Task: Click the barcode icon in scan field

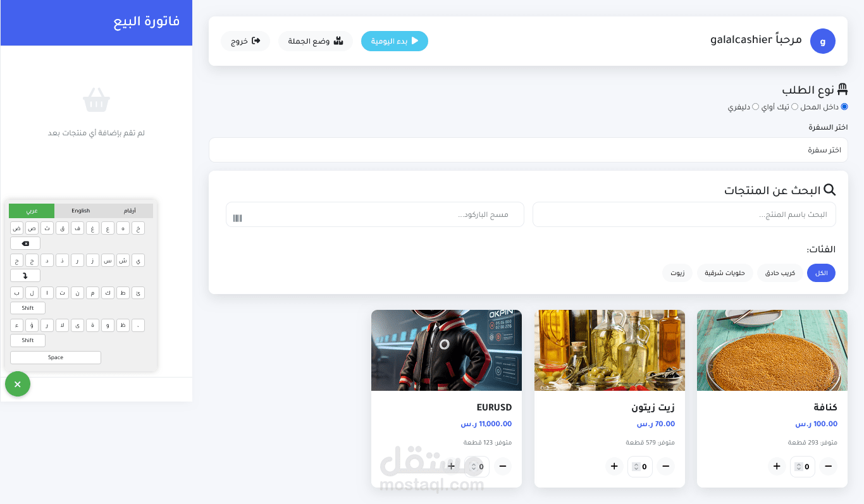Action: [x=237, y=218]
